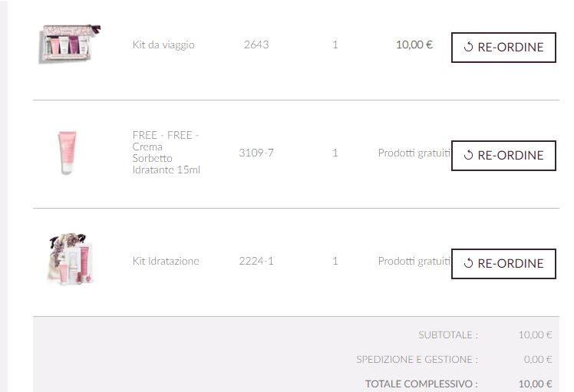The width and height of the screenshot is (574, 392).
Task: Select the FREE Crema Sorbetto Idratante 15ml name
Action: [166, 153]
